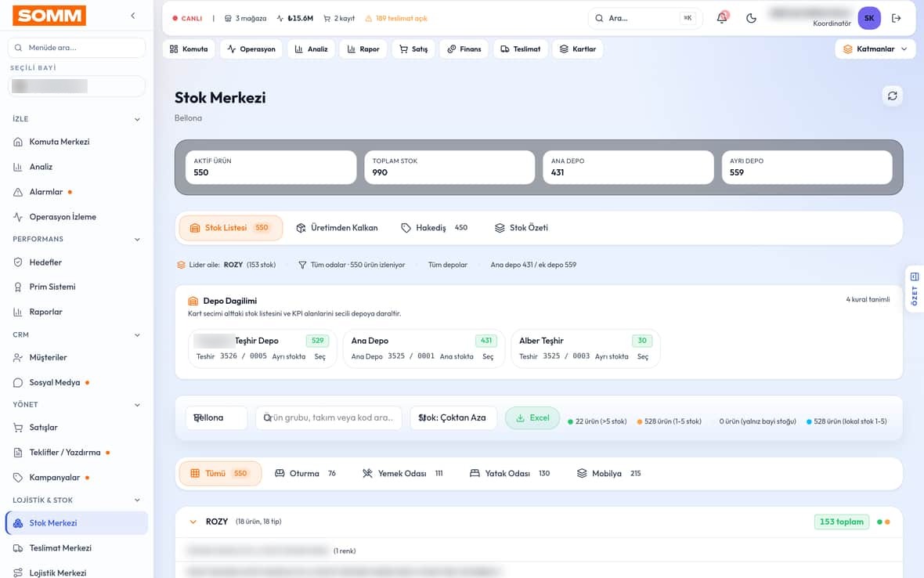Export stock list with Excel button
The width and height of the screenshot is (924, 578).
pos(532,417)
